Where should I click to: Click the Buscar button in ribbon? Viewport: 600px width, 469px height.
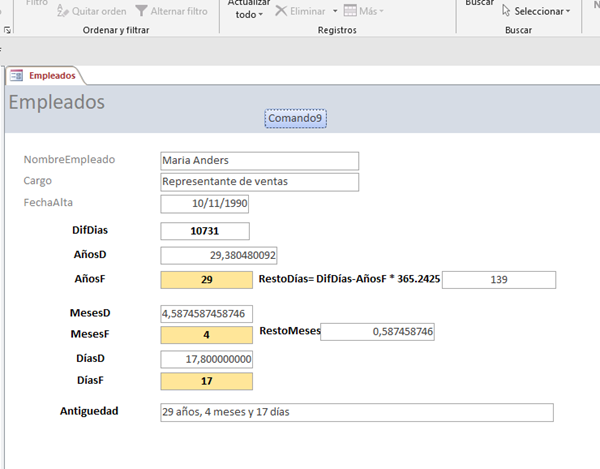[x=479, y=4]
